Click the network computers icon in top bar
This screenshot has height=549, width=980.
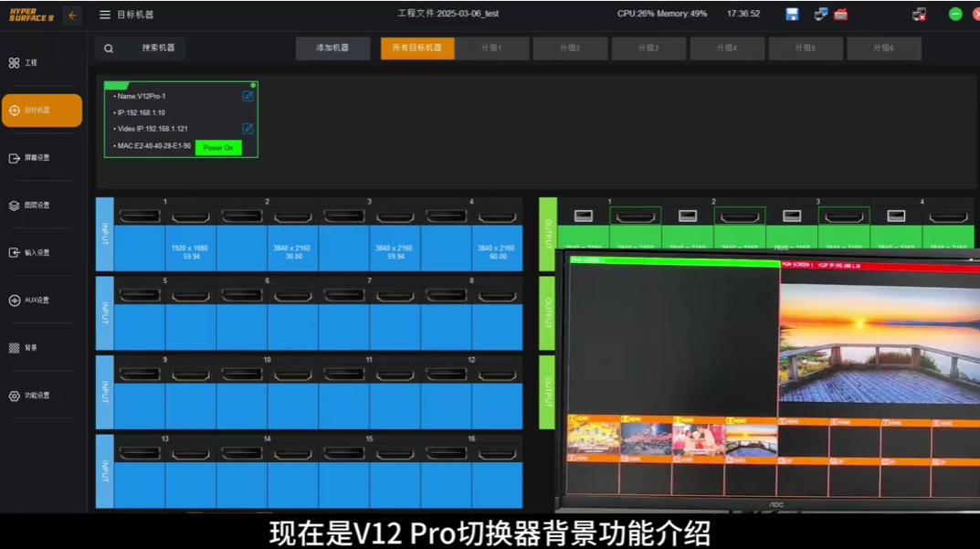pyautogui.click(x=820, y=14)
